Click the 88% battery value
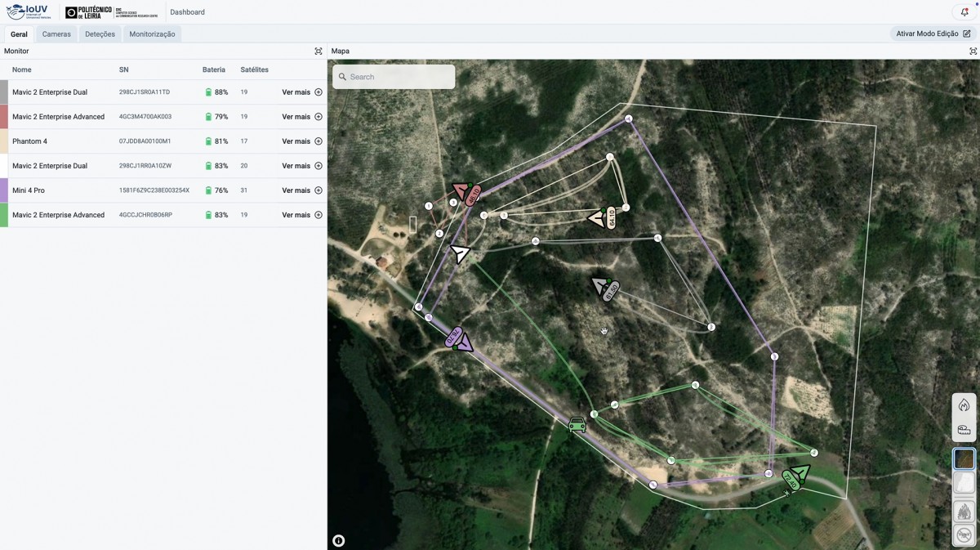 221,92
